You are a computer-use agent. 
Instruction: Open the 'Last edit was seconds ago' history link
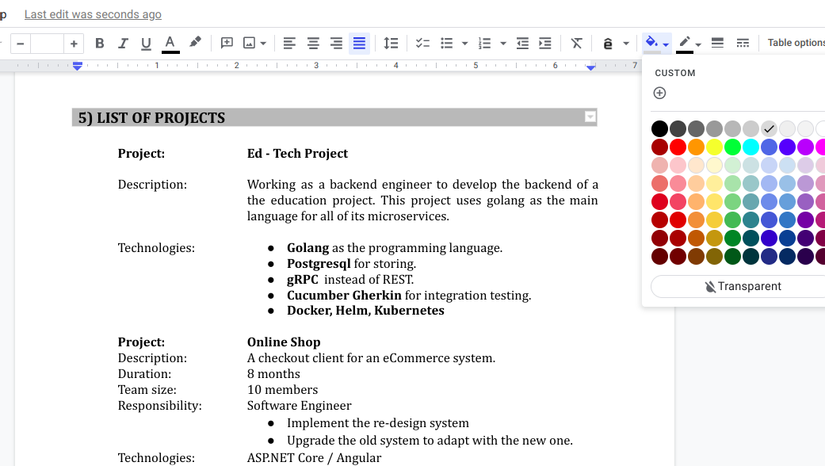click(x=93, y=14)
